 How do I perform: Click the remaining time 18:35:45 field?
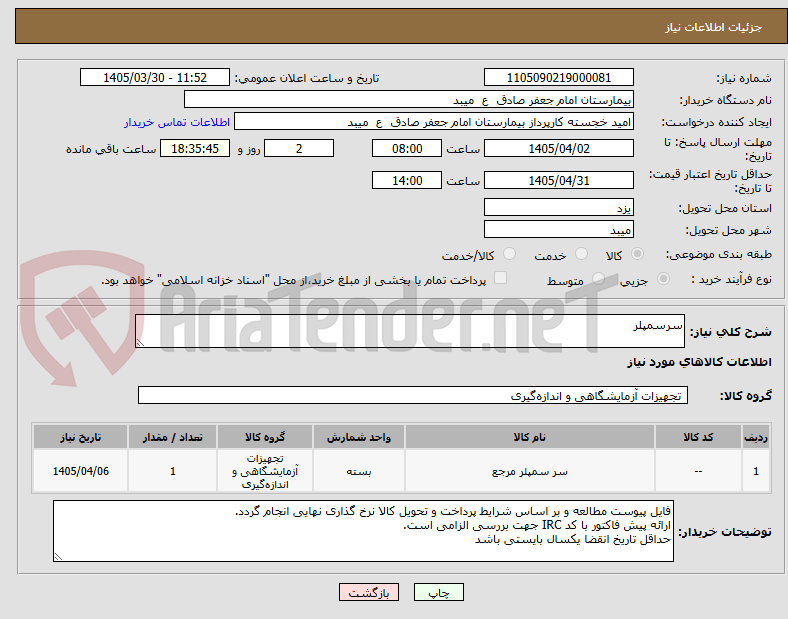tap(195, 149)
